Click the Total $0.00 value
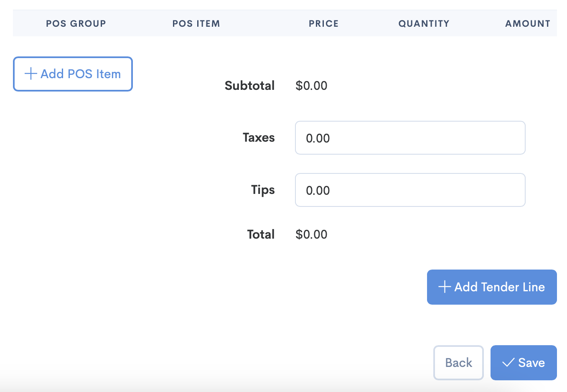This screenshot has height=392, width=567. point(311,234)
